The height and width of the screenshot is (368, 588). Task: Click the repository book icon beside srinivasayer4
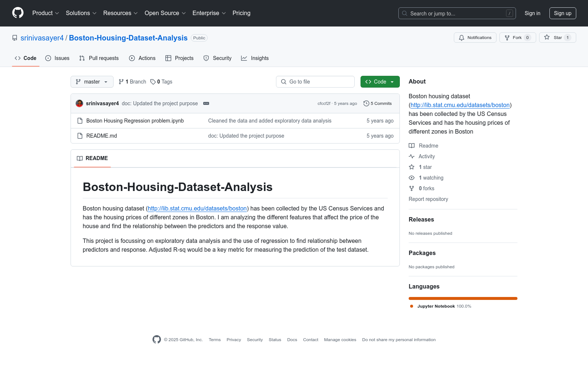pyautogui.click(x=15, y=38)
